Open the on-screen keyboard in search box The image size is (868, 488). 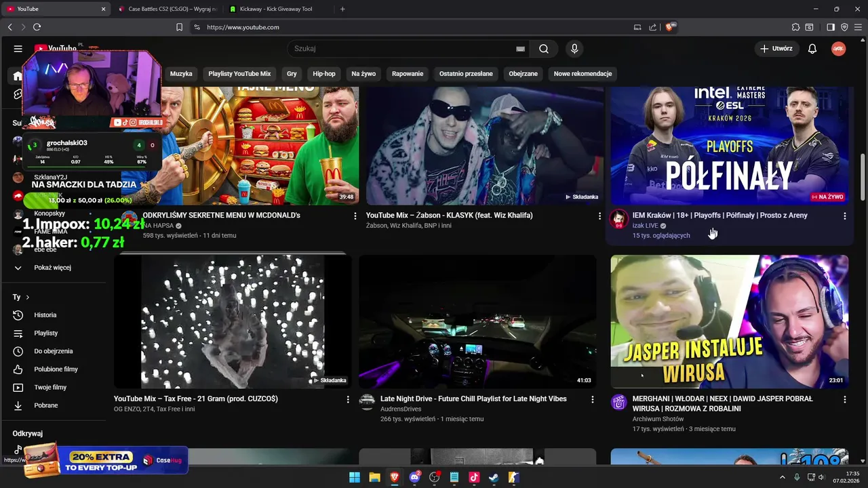coord(520,49)
